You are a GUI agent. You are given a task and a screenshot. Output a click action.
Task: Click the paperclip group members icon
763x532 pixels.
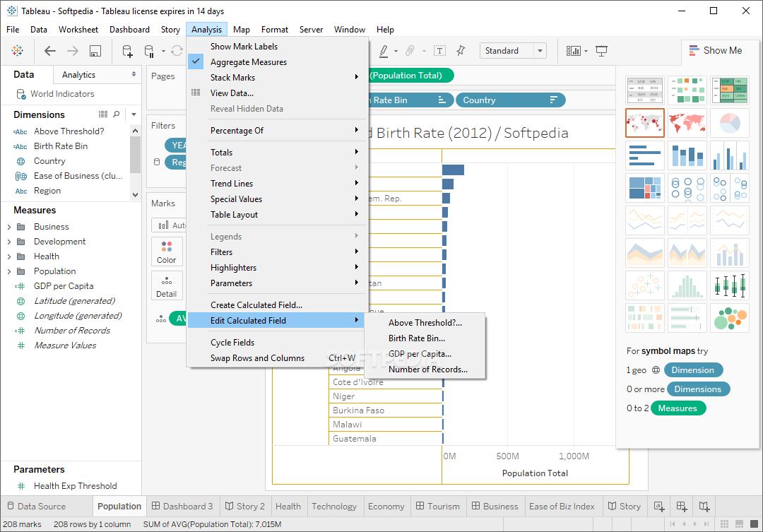pyautogui.click(x=410, y=51)
